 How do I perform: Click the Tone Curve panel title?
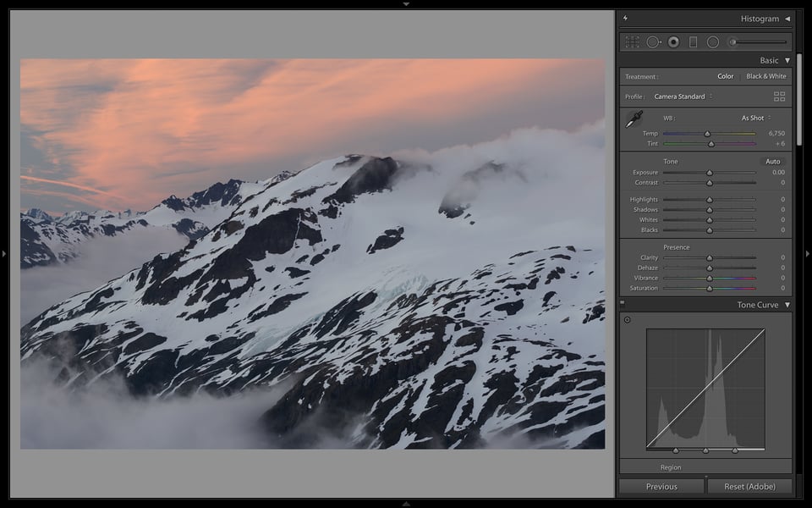point(758,305)
